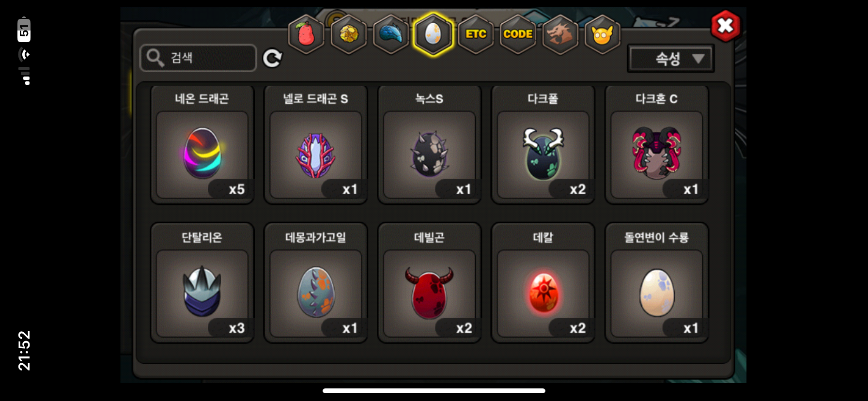This screenshot has width=868, height=401.
Task: Select the yellow horned mask category
Action: 603,34
